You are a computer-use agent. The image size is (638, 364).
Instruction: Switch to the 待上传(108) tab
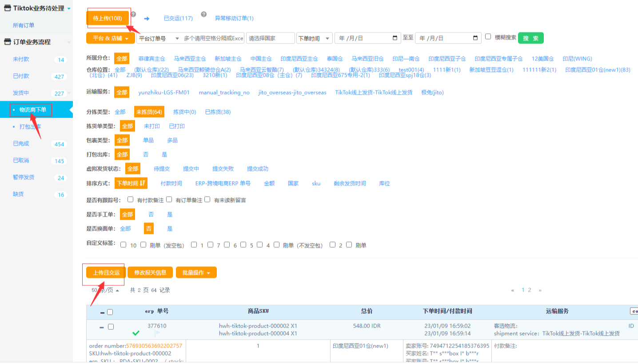click(x=108, y=18)
